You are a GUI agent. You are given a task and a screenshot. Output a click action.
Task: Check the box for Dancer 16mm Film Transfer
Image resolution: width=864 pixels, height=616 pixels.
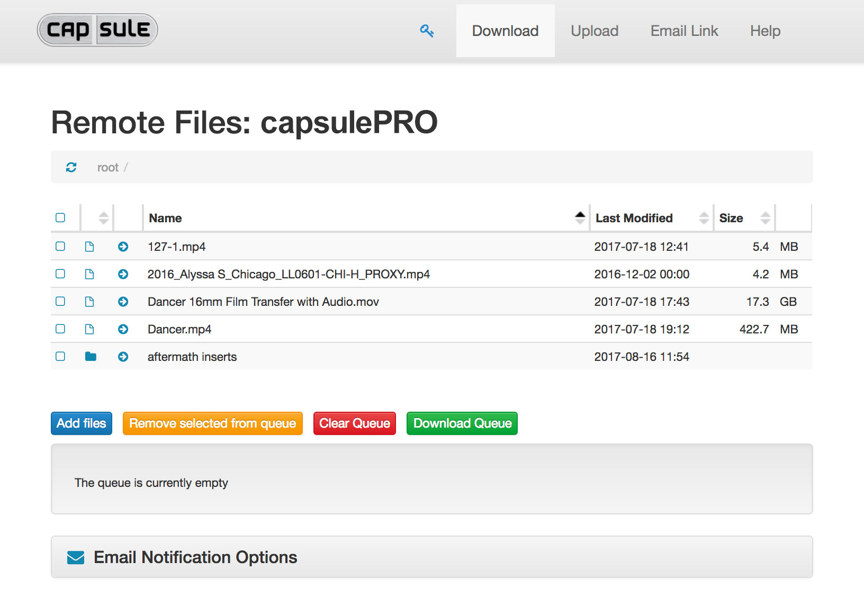point(60,301)
